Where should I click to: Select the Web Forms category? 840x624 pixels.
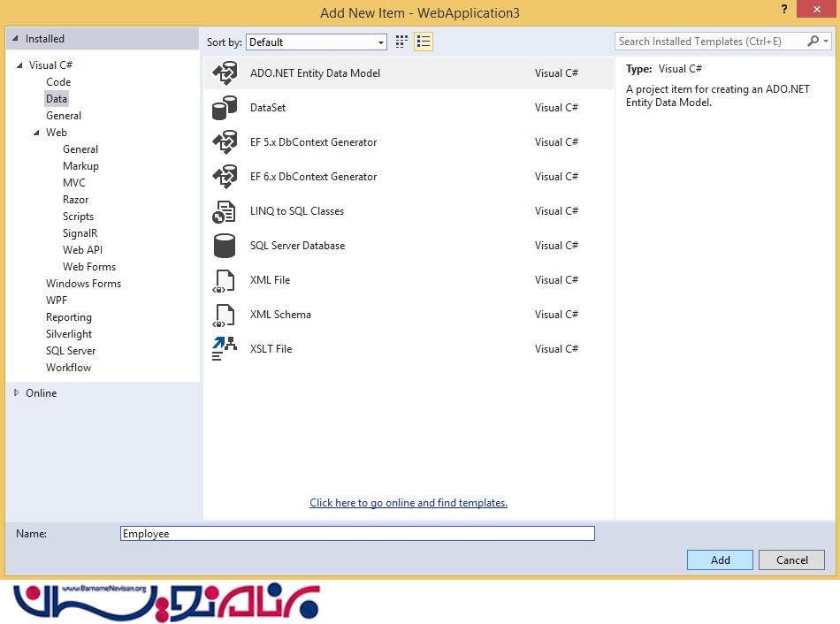pyautogui.click(x=89, y=267)
